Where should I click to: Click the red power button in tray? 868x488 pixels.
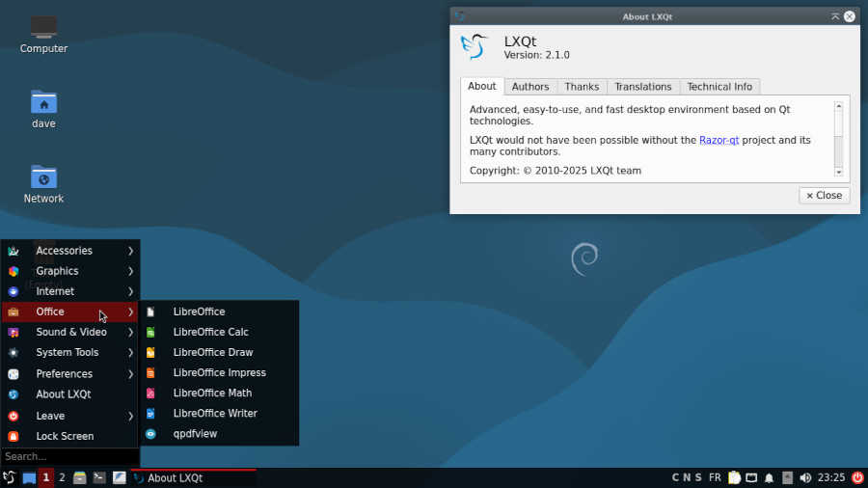(x=857, y=477)
